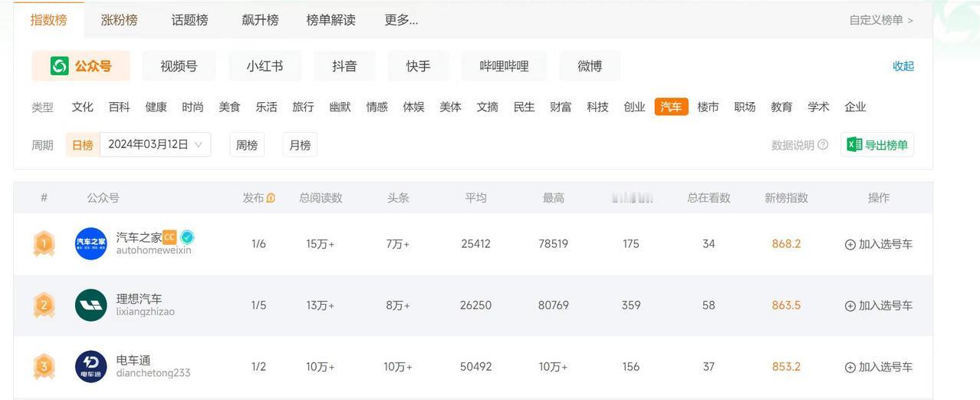Select the 日榜 period
The height and width of the screenshot is (400, 980).
[x=83, y=144]
